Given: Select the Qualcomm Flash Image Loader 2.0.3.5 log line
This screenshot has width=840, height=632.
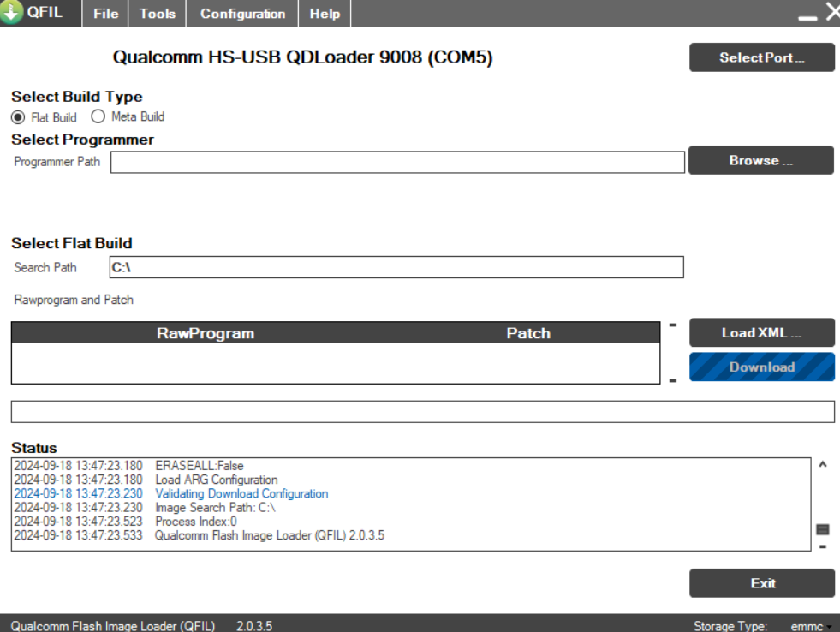Looking at the screenshot, I should click(x=200, y=535).
